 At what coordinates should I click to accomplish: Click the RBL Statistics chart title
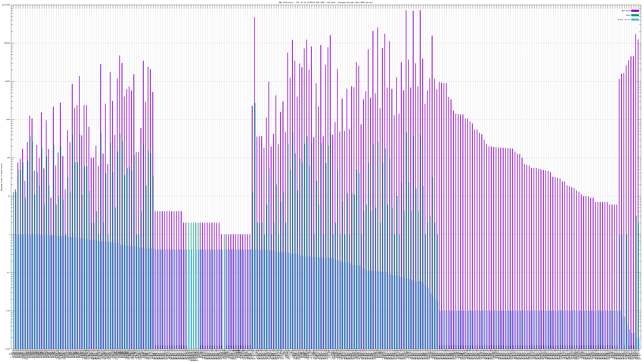[325, 2]
